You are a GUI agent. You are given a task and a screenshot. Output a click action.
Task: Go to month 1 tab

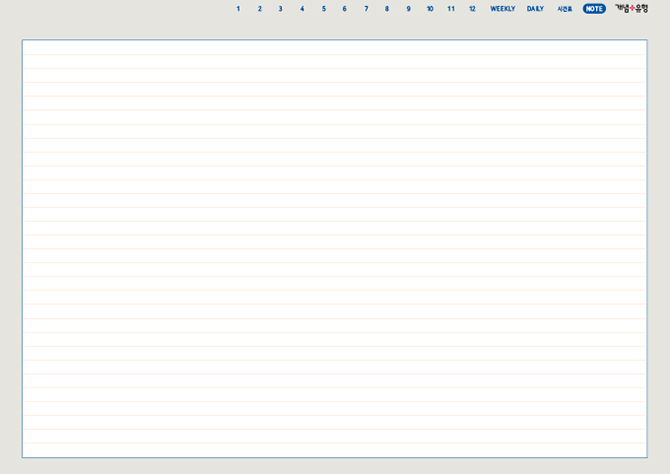click(x=238, y=9)
